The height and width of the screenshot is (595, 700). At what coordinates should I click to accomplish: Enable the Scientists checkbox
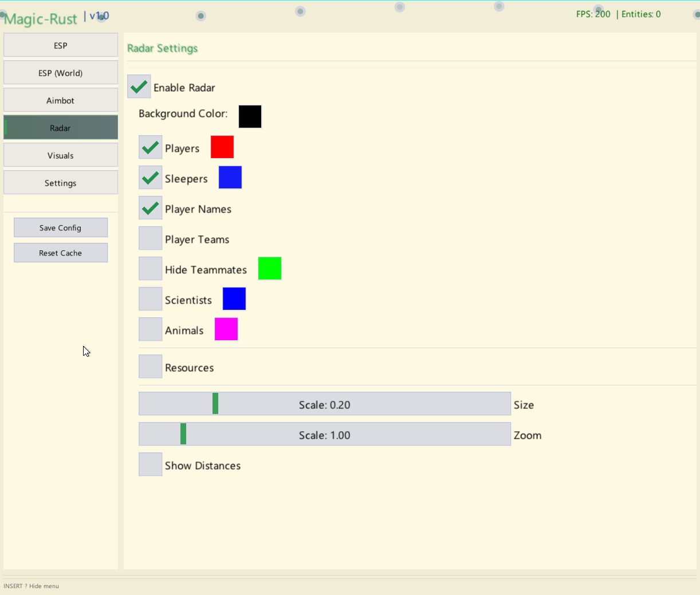(x=150, y=298)
